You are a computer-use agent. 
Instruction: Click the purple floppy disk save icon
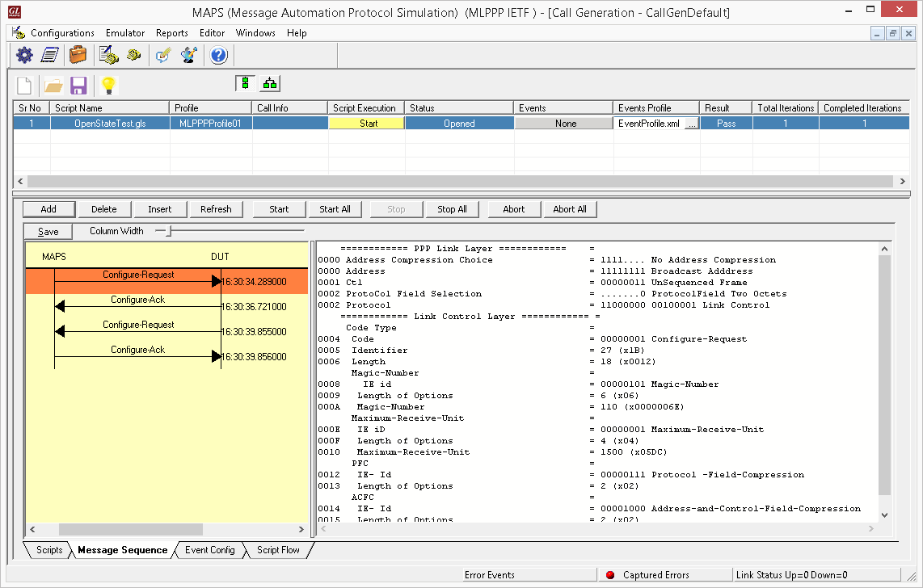tap(78, 86)
